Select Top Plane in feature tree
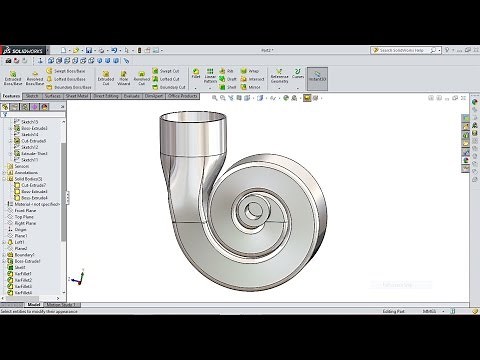This screenshot has width=480, height=360. click(x=20, y=217)
